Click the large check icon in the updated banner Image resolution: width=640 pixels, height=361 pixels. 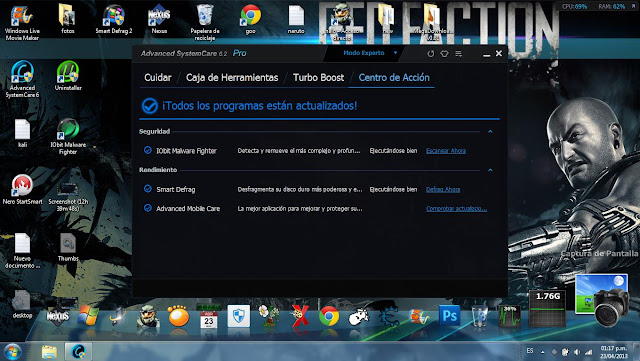click(x=150, y=106)
